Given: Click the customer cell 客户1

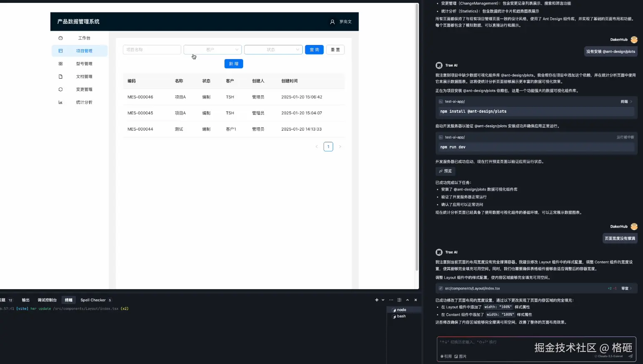Looking at the screenshot, I should (x=231, y=129).
